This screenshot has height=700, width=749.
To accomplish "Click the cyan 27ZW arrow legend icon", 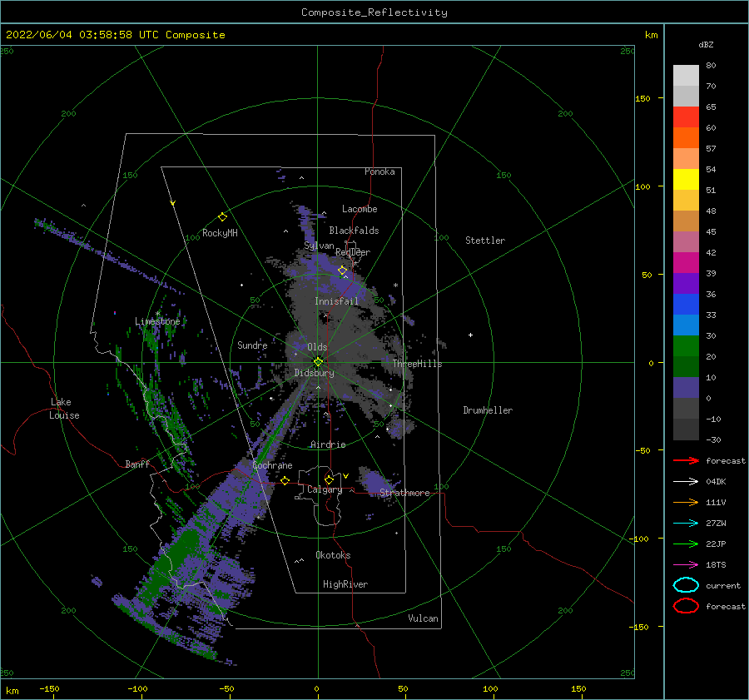I will (686, 524).
